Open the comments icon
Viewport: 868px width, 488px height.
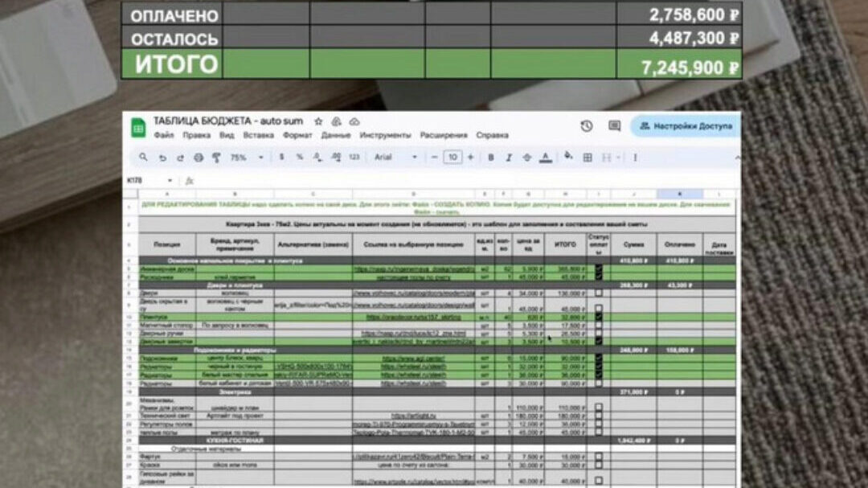pos(614,126)
